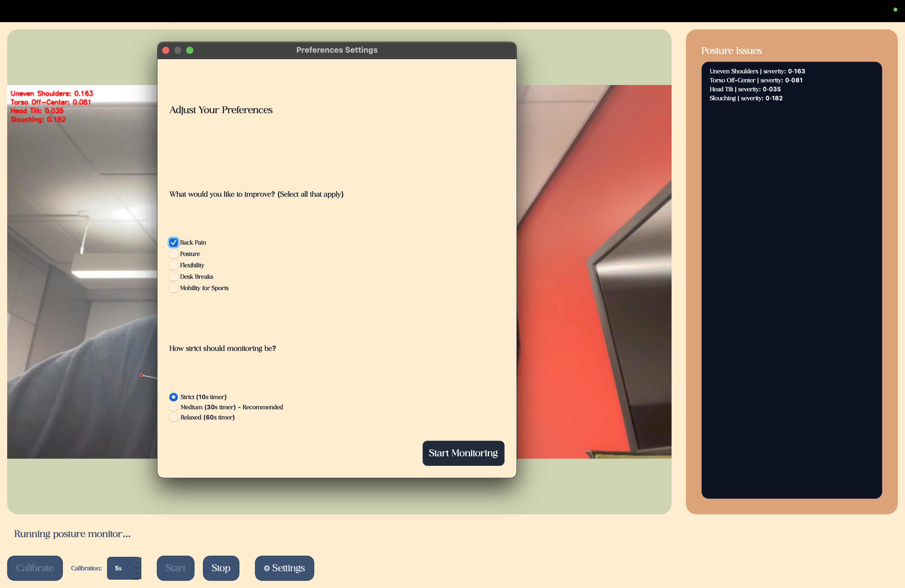Tick the Flexibility option
The image size is (905, 588).
point(173,265)
